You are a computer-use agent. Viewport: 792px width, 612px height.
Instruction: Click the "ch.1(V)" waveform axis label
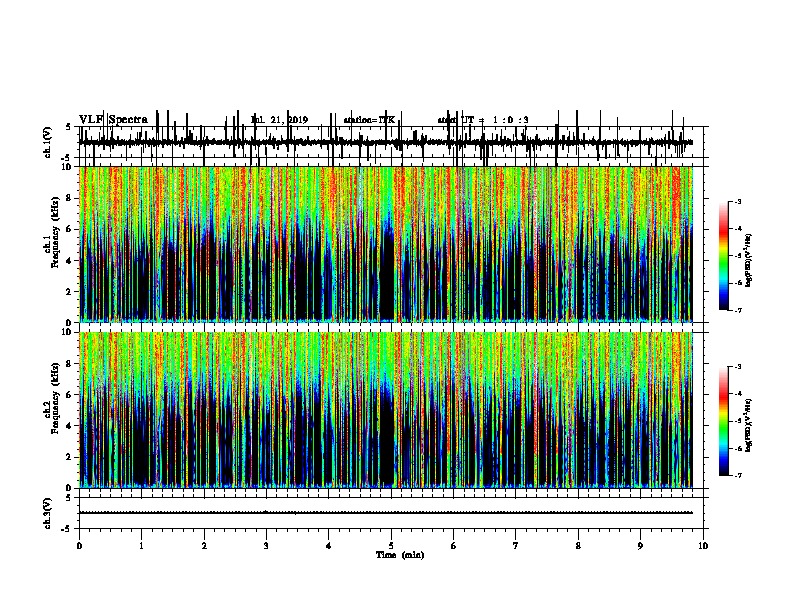(48, 142)
